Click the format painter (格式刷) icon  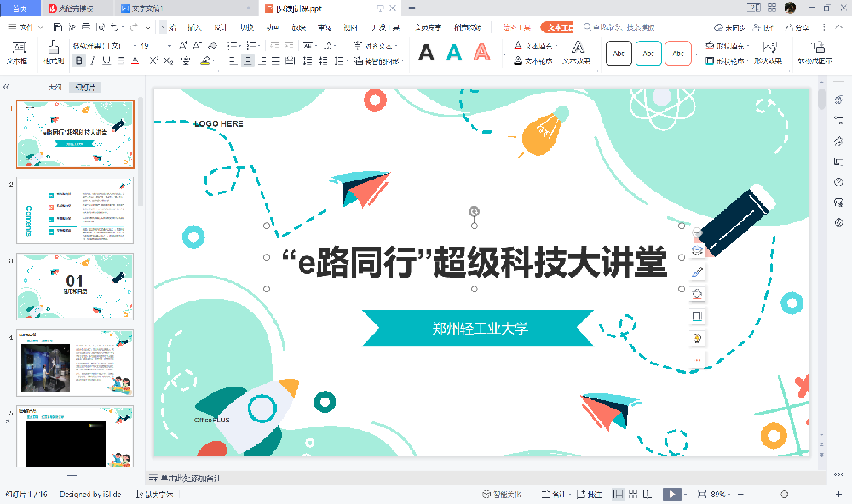point(53,51)
